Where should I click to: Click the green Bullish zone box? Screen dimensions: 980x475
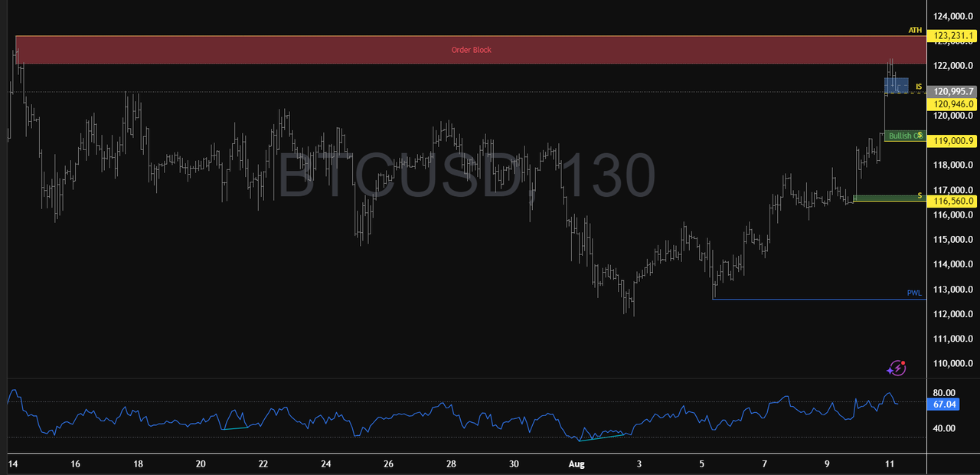(x=905, y=136)
